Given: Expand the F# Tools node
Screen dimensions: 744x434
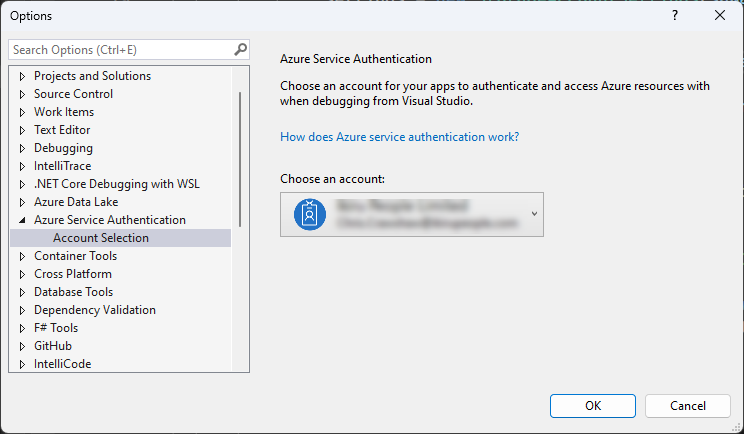Looking at the screenshot, I should 22,328.
